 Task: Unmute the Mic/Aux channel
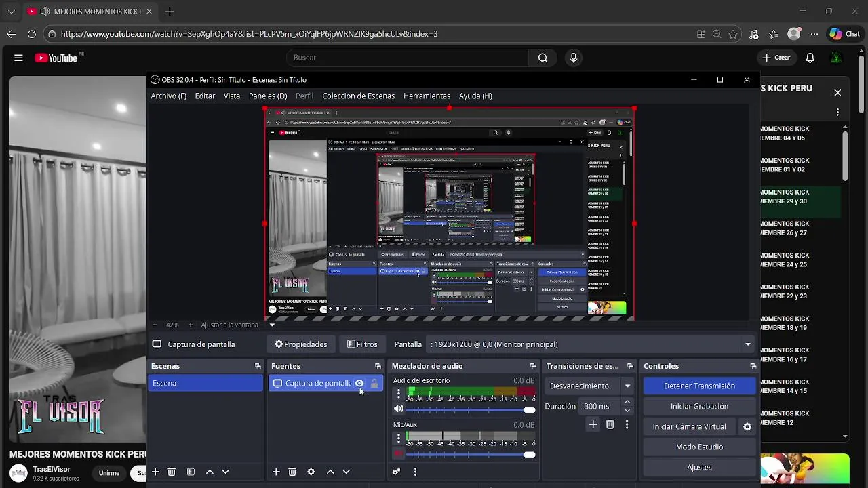399,453
